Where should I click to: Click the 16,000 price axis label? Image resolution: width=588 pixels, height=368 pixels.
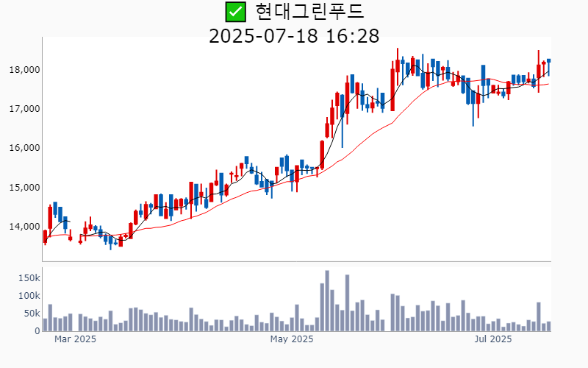click(x=24, y=148)
